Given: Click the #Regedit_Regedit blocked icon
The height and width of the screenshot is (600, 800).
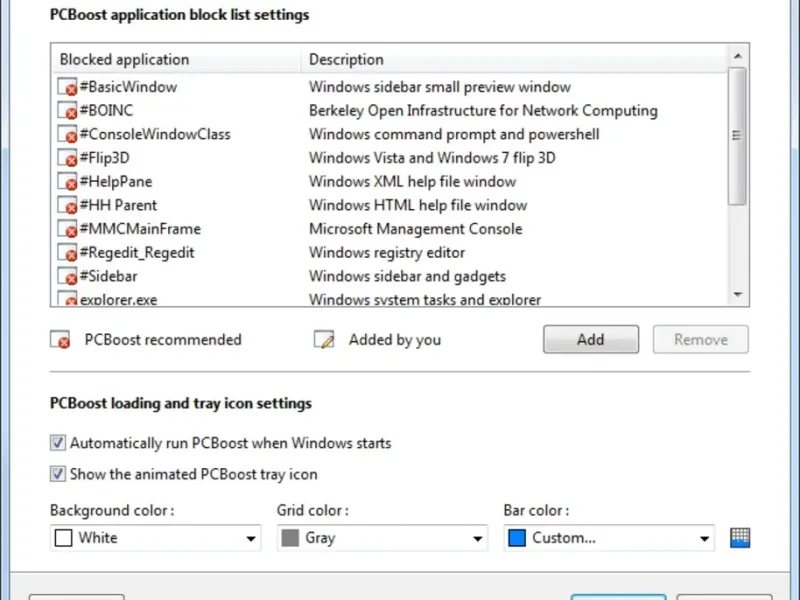Looking at the screenshot, I should (67, 254).
